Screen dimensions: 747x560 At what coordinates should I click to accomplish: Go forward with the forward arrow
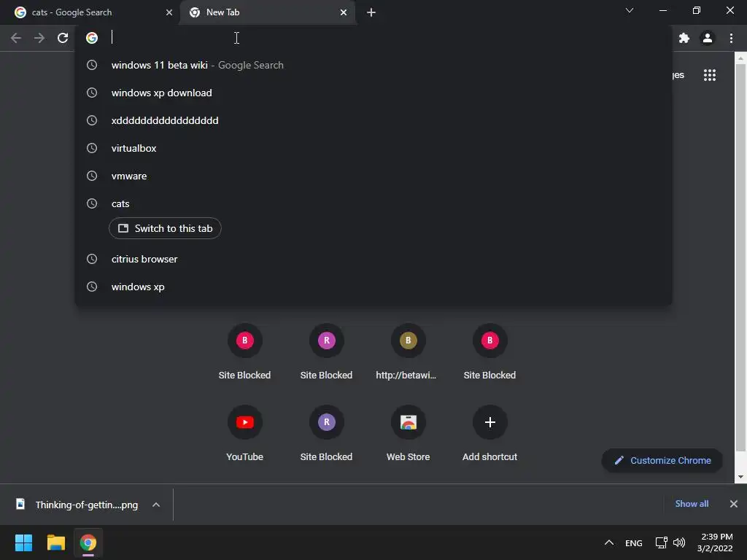tap(39, 38)
